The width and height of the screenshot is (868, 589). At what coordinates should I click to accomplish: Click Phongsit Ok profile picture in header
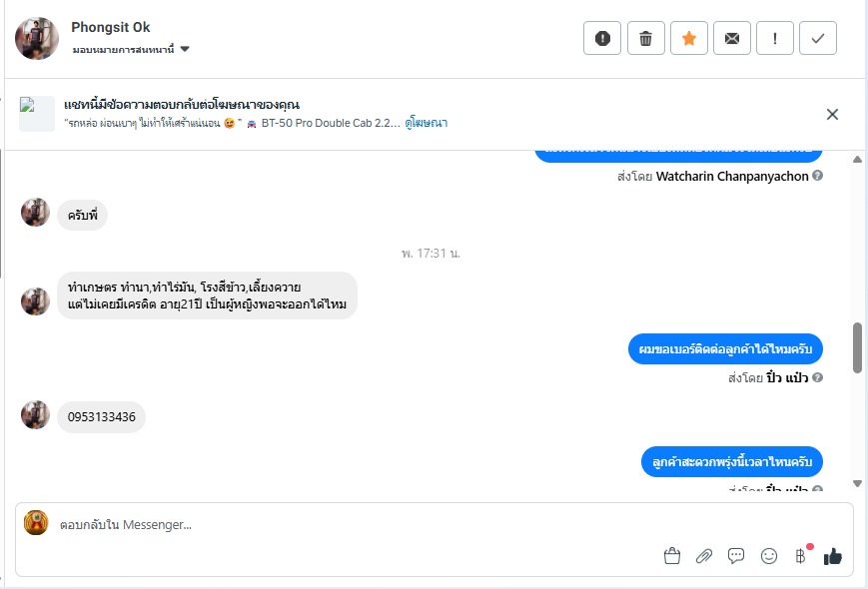pyautogui.click(x=37, y=39)
